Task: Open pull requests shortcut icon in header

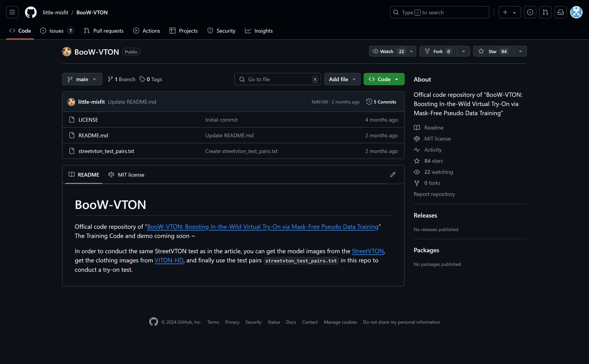Action: click(x=545, y=12)
